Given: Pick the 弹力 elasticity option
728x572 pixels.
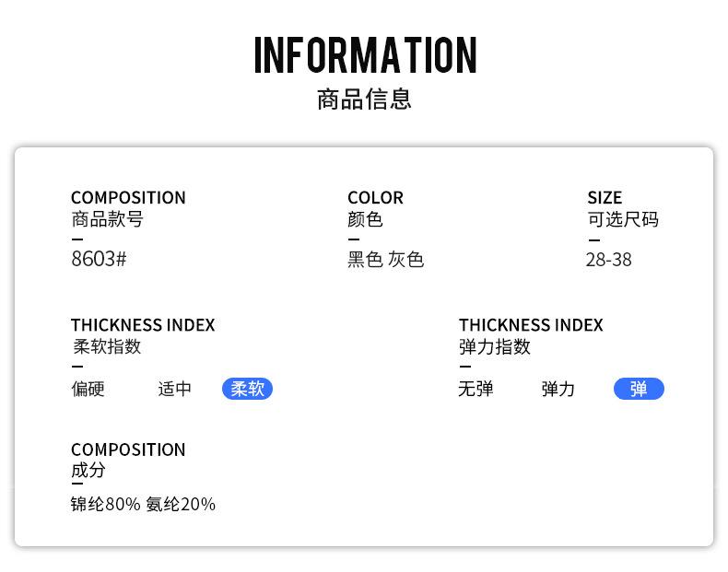Looking at the screenshot, I should point(558,389).
